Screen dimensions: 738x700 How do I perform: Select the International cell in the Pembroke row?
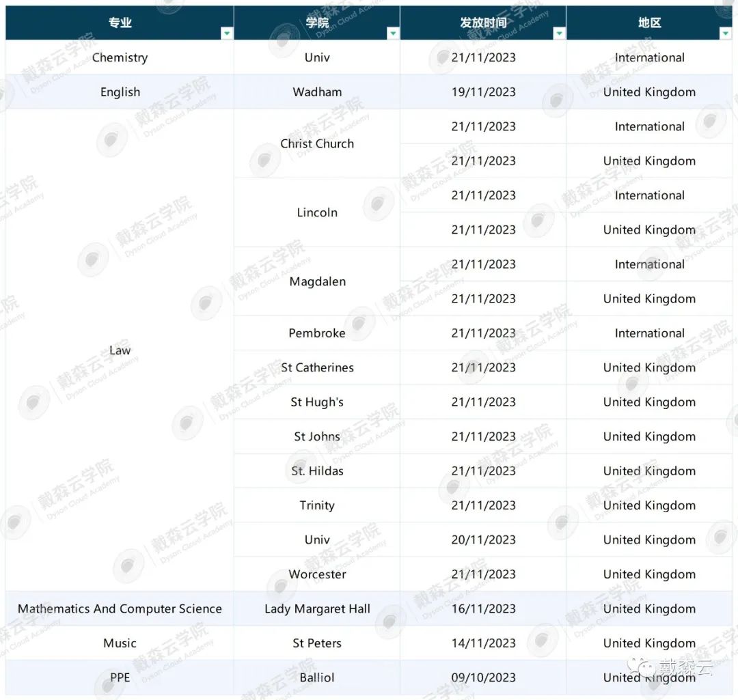click(650, 333)
